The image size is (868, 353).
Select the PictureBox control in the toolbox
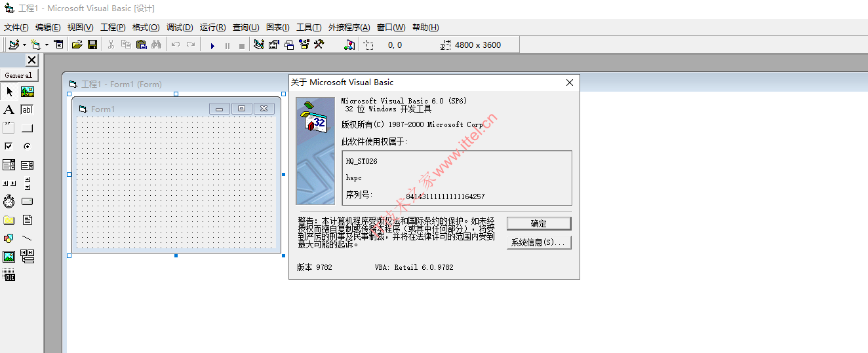tap(28, 92)
